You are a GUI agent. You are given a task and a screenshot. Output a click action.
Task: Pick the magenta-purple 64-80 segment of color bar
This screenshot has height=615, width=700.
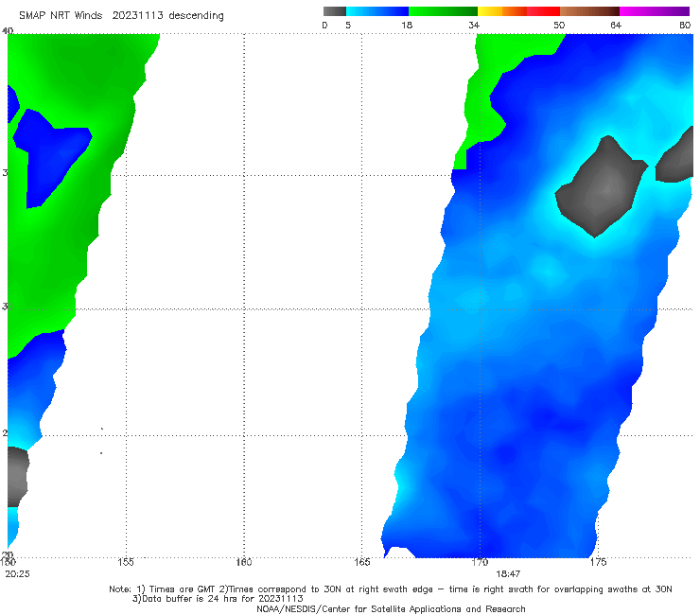655,11
